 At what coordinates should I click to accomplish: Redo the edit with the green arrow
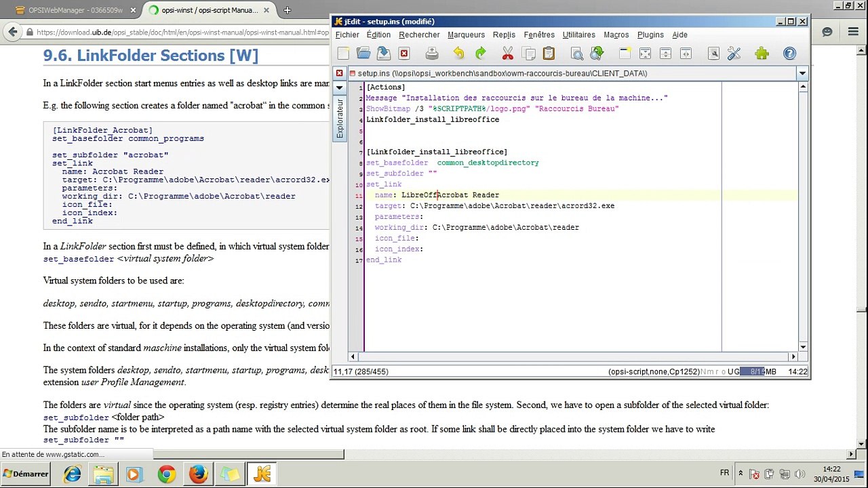[480, 54]
